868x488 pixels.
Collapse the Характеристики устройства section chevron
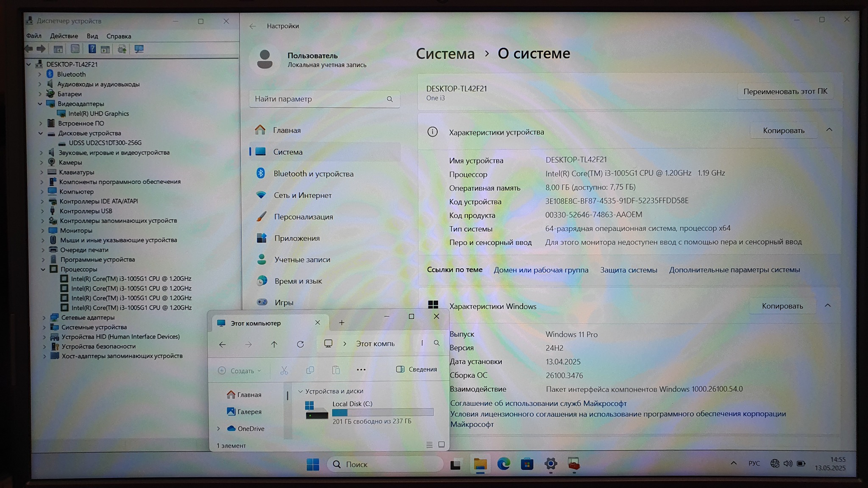829,130
